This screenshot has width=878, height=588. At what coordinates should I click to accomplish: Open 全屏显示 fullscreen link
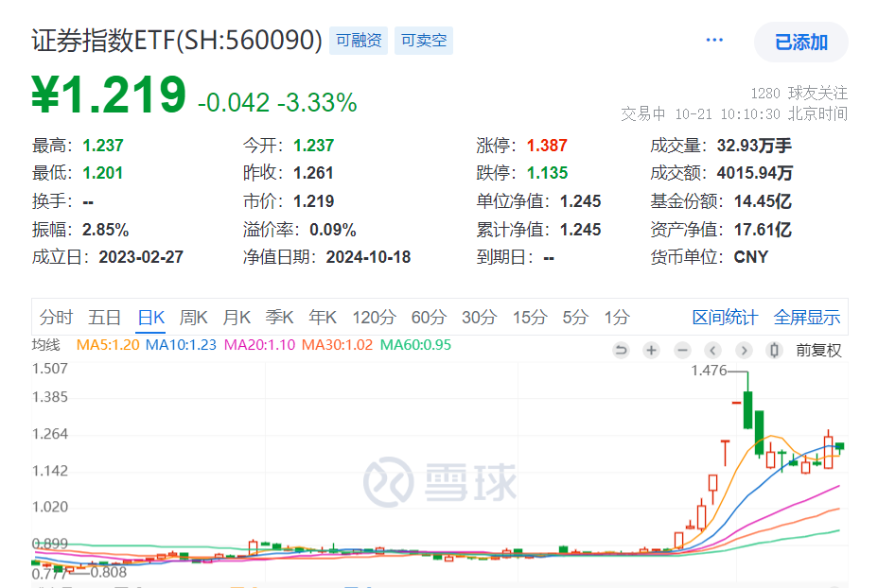(x=806, y=318)
